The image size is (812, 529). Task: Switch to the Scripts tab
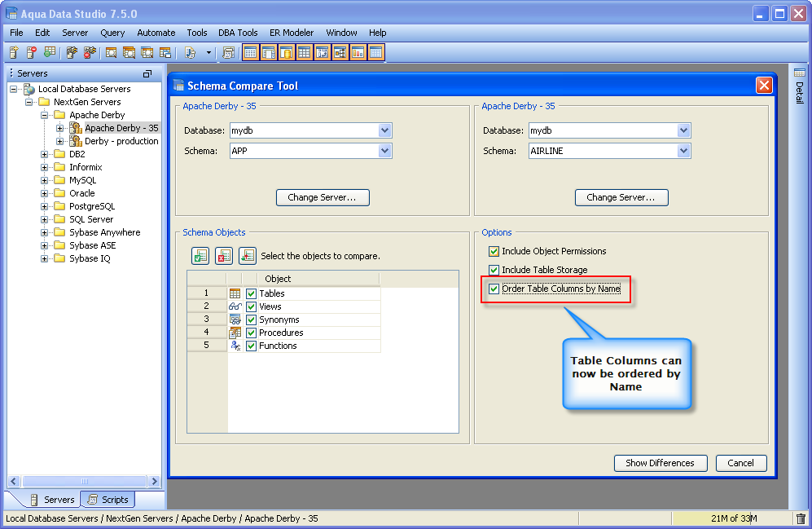[x=108, y=500]
